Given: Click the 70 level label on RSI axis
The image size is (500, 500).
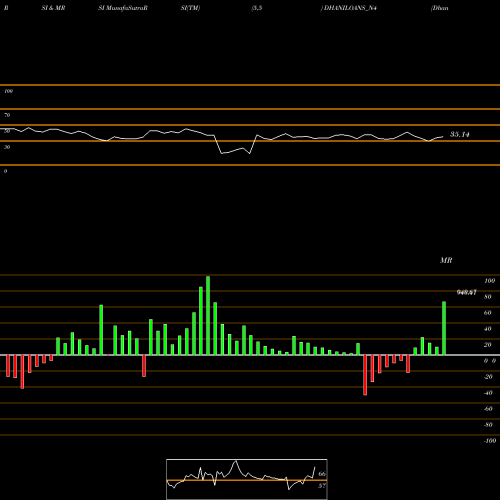Looking at the screenshot, I should tap(7, 115).
